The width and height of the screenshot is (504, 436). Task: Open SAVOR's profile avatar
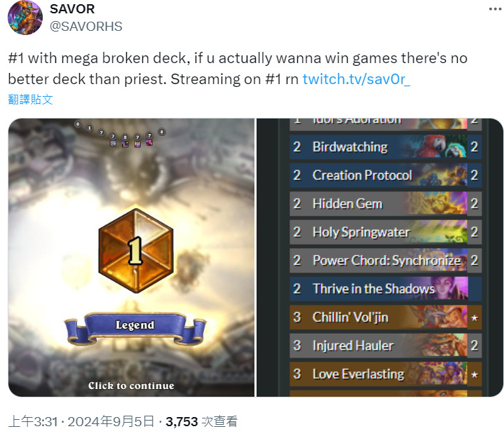[x=25, y=17]
